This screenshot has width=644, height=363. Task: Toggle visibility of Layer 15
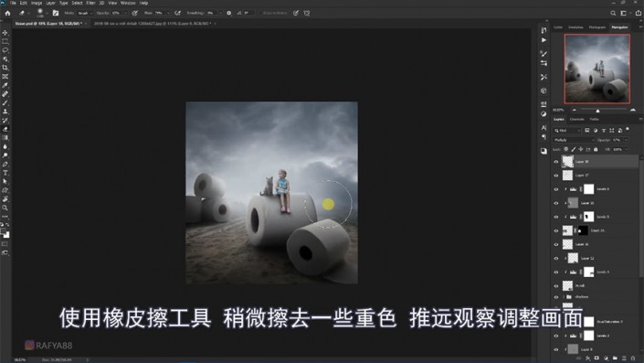click(556, 203)
